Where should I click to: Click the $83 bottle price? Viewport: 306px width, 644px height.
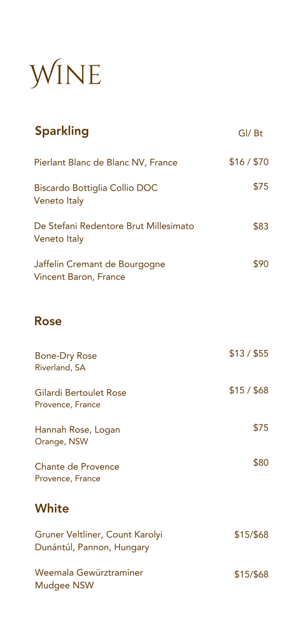(x=261, y=225)
